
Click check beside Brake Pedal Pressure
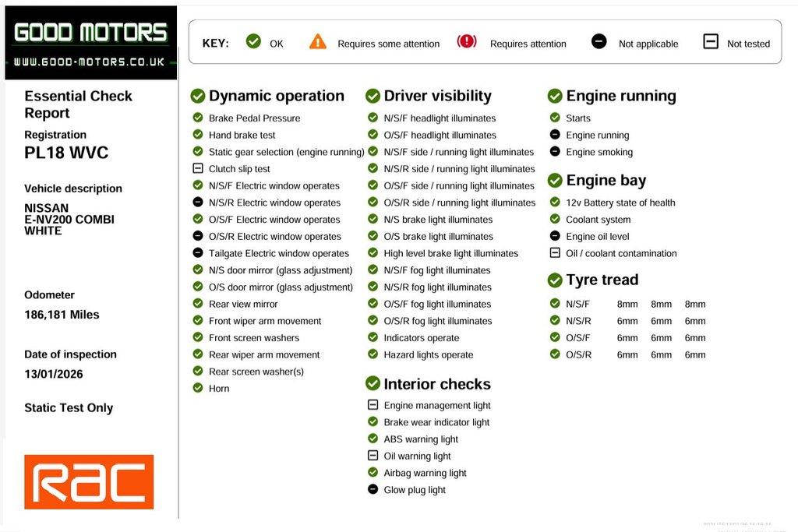pos(198,118)
